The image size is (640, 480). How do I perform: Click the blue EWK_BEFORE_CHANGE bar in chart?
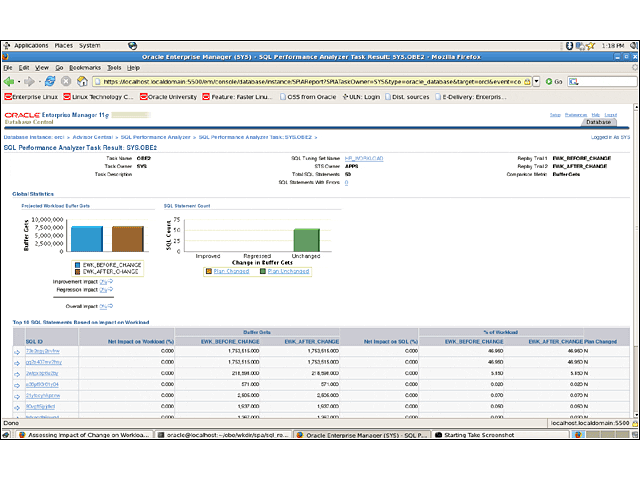[87, 239]
